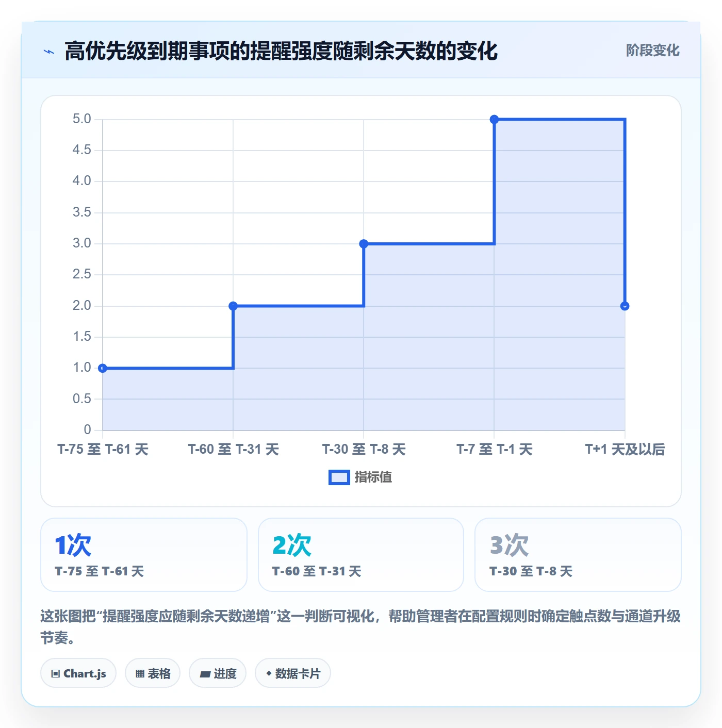
Task: Click the square icon in the Chart.js tag
Action: click(56, 674)
